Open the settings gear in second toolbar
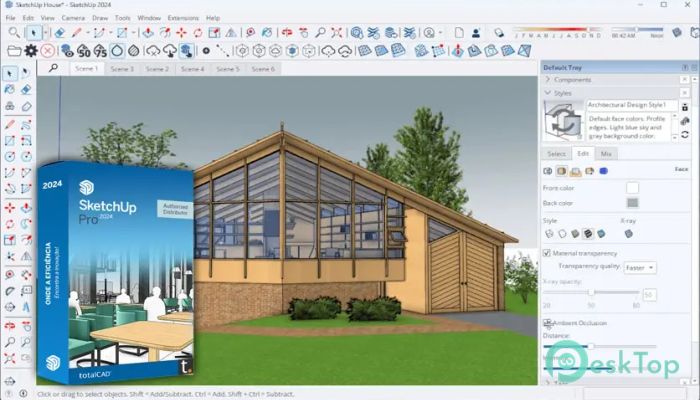700x400 pixels. tap(31, 51)
